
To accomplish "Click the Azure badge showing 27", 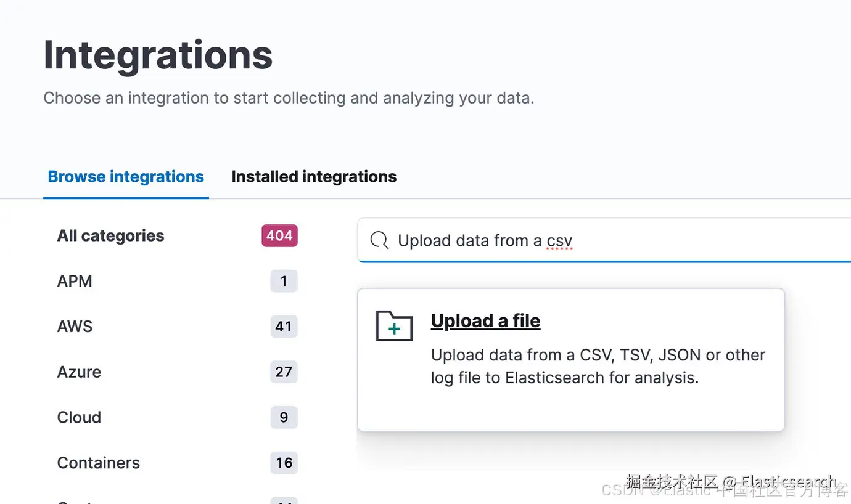I will click(x=284, y=372).
